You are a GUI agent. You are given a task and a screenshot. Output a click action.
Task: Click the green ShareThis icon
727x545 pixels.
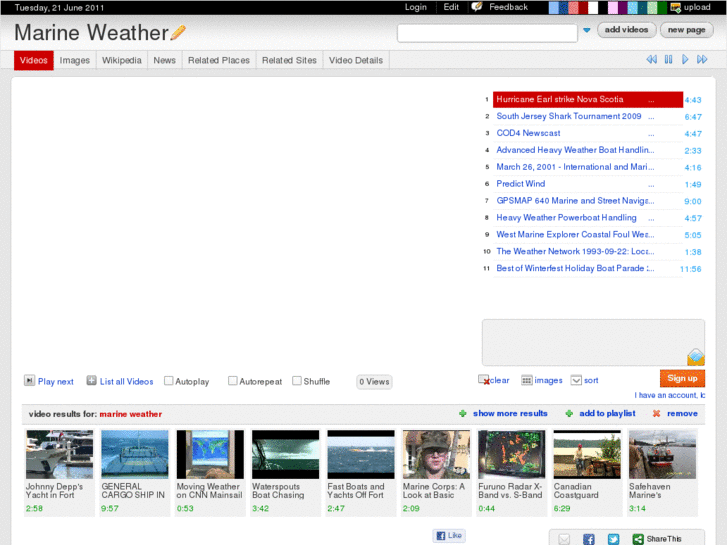pos(638,539)
